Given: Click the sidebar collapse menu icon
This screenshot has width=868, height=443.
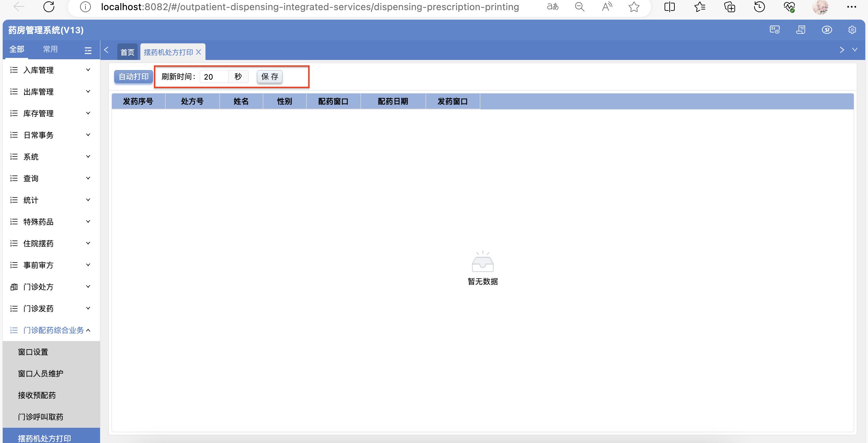Looking at the screenshot, I should [x=88, y=50].
